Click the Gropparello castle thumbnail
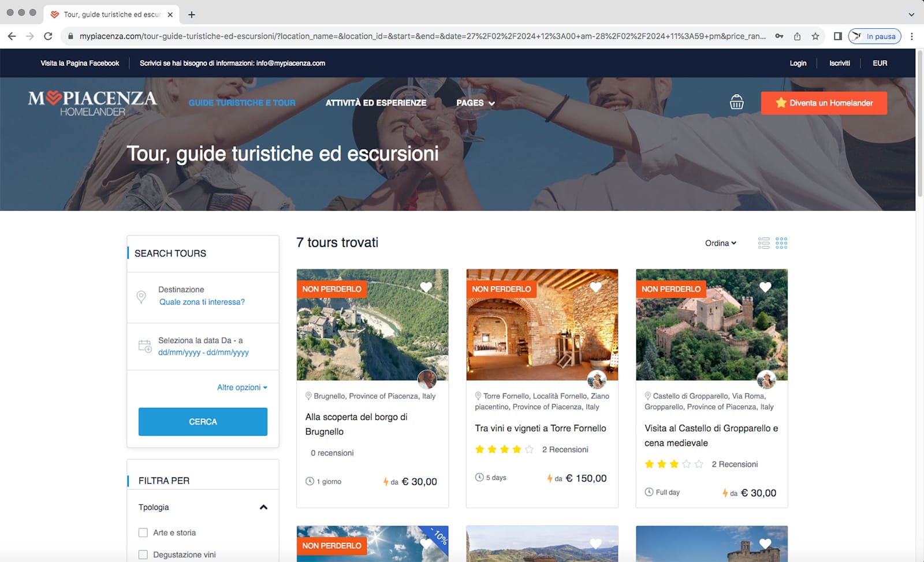The height and width of the screenshot is (562, 924). tap(711, 325)
